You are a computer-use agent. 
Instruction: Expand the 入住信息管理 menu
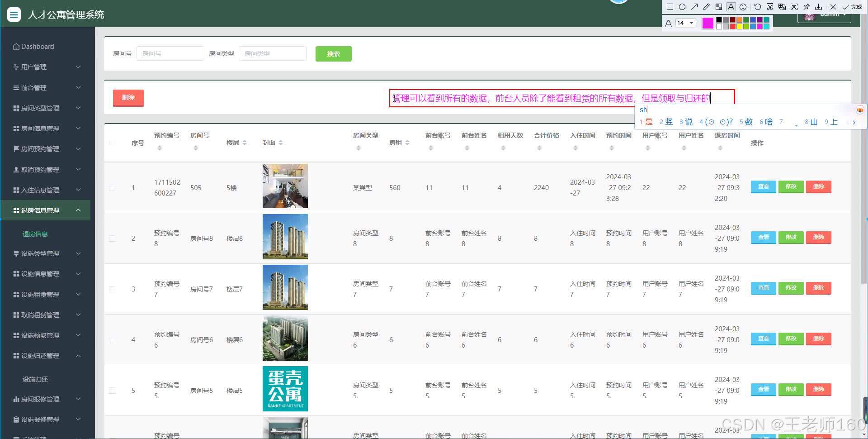point(45,190)
